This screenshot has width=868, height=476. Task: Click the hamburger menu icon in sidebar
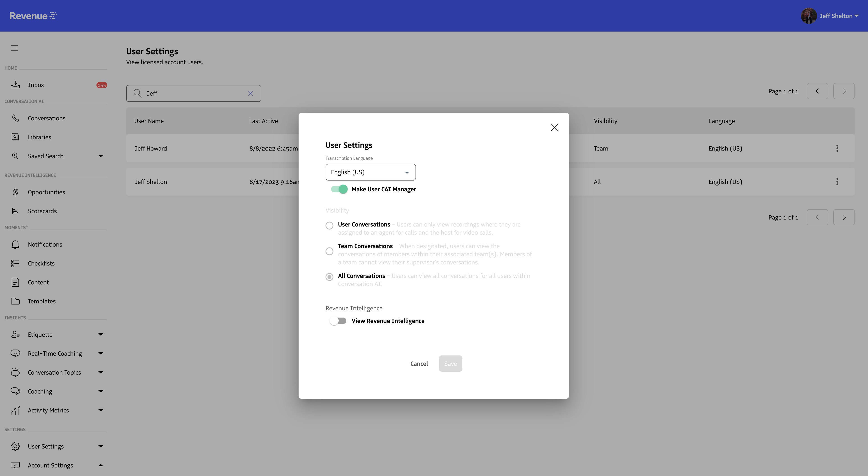pyautogui.click(x=14, y=48)
